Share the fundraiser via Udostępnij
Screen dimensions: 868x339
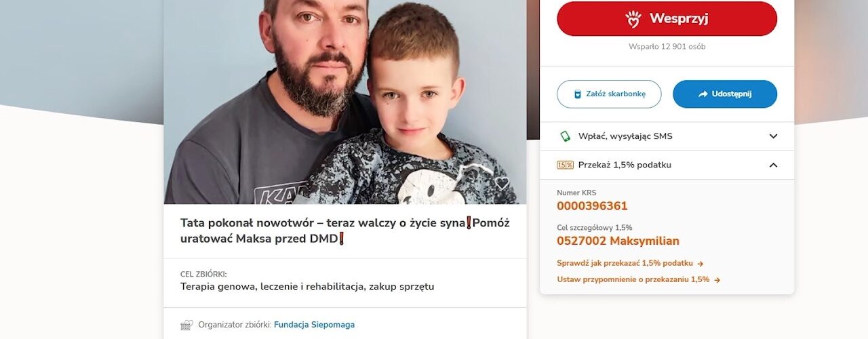tap(725, 94)
